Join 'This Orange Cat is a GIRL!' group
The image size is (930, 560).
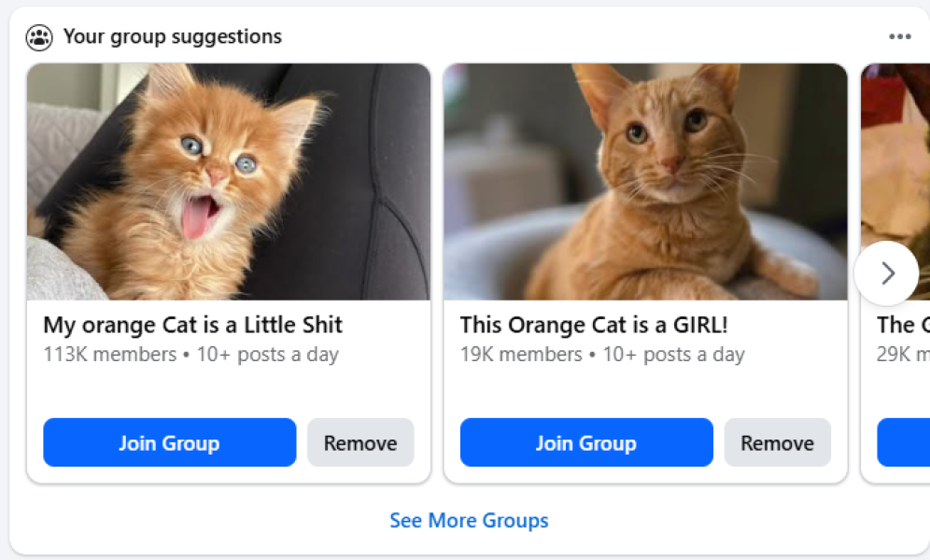[585, 442]
